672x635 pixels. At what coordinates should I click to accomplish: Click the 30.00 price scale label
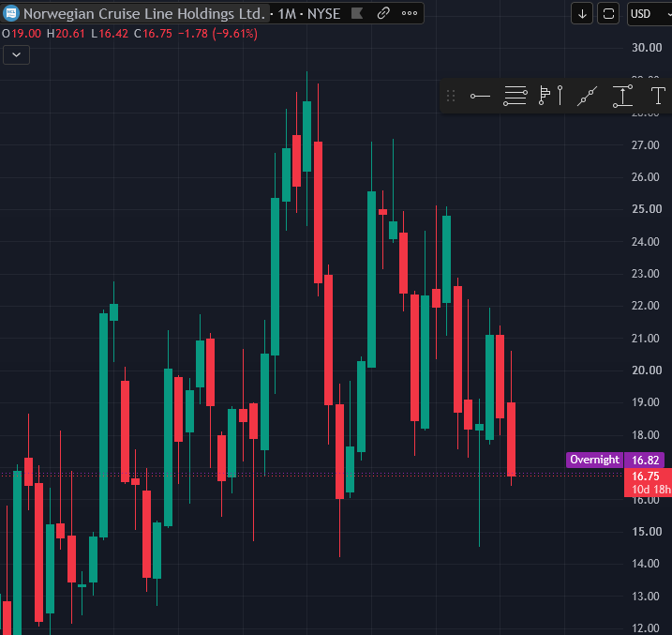point(647,48)
